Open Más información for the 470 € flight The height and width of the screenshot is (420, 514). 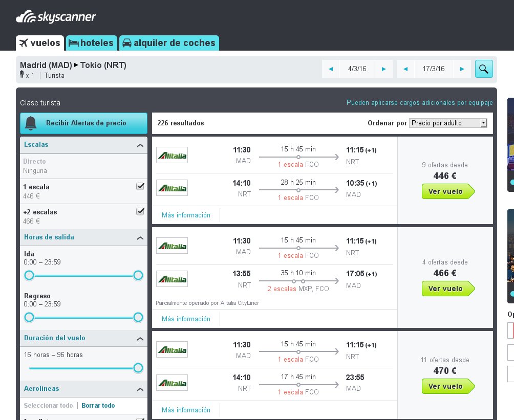click(186, 410)
